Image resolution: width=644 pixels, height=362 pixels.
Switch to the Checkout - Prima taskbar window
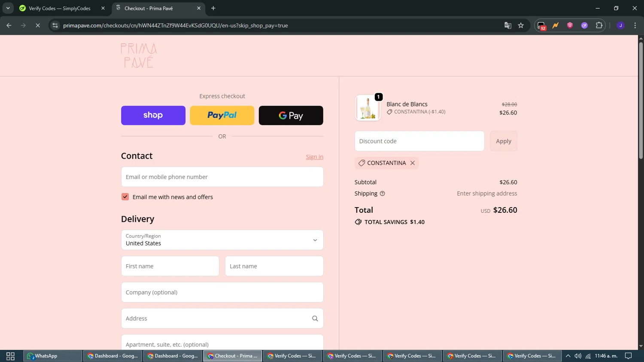[233, 356]
